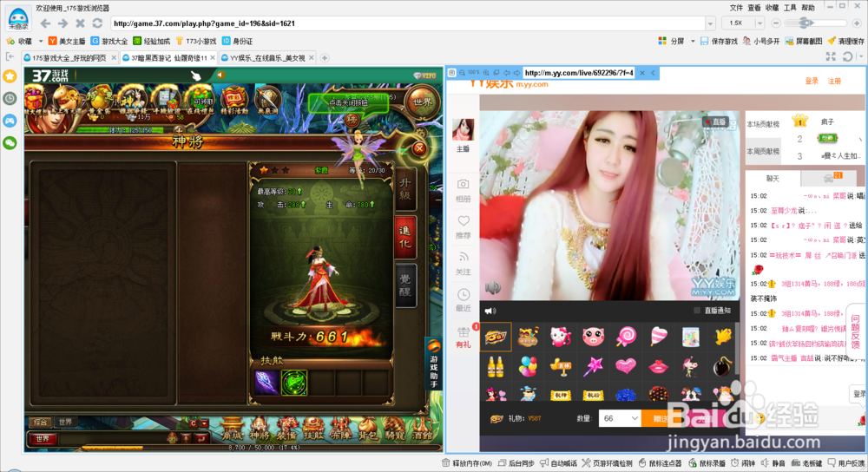868x472 pixels.
Task: Open 游戏助手 game assistant panel
Action: tap(434, 363)
